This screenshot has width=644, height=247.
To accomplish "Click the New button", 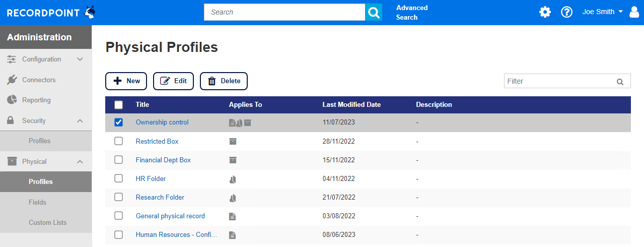I will (x=126, y=81).
